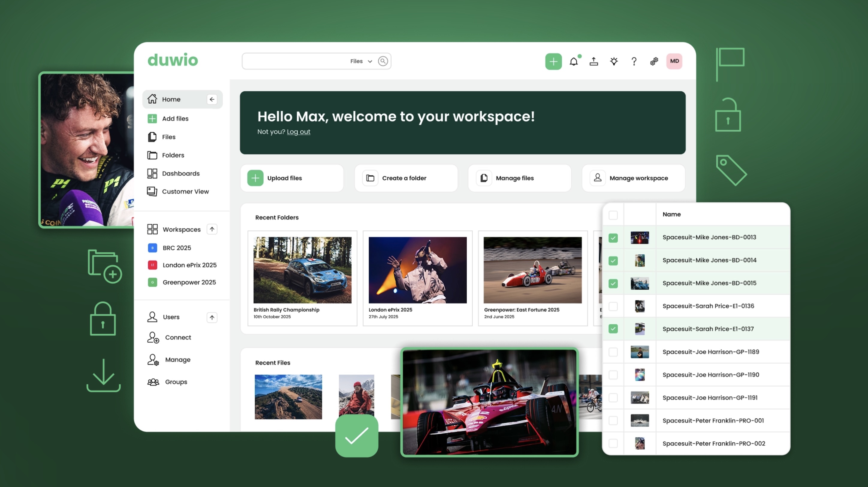Uncheck Spacesuit-Mike Jones-BD-0013
The width and height of the screenshot is (868, 487).
coord(613,237)
